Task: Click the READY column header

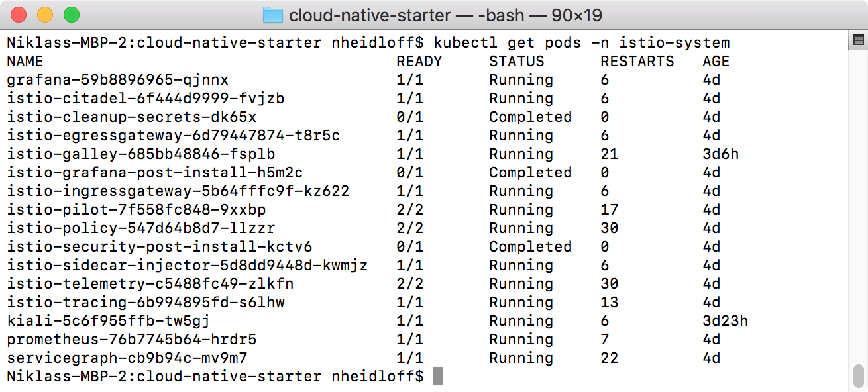Action: (x=419, y=62)
